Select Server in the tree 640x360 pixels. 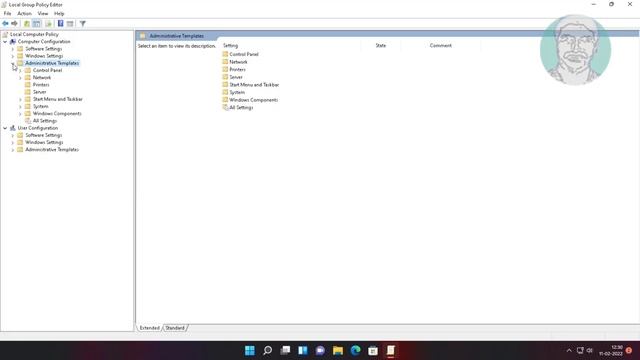coord(40,92)
